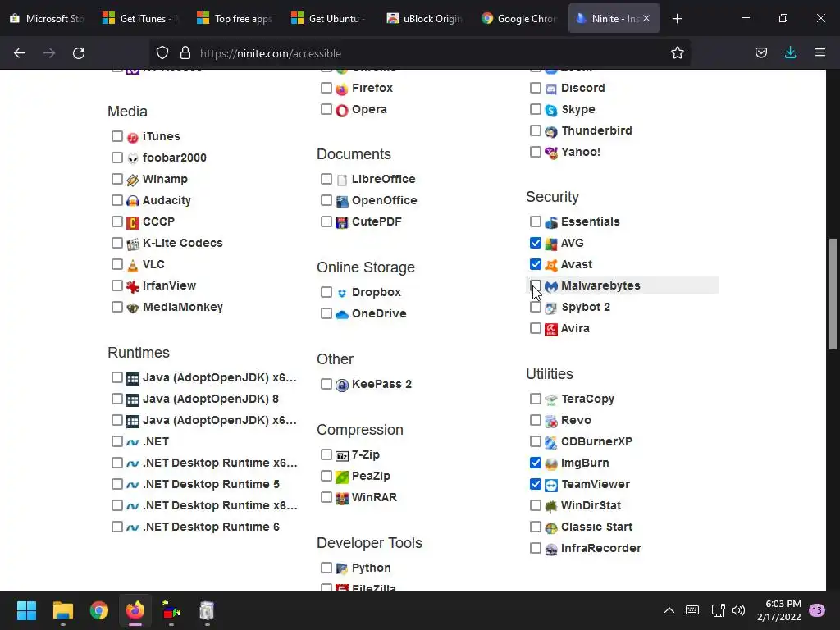Click the Discord icon
Image resolution: width=840 pixels, height=630 pixels.
(550, 89)
